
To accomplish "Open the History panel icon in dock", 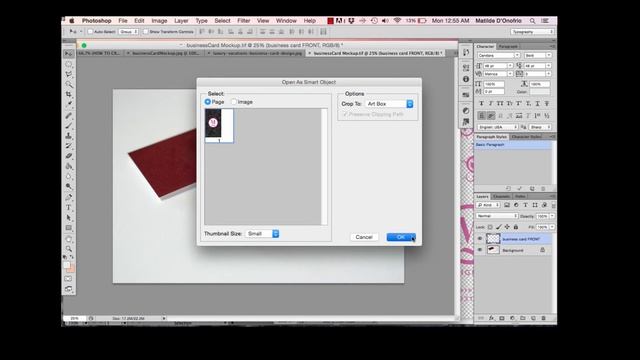I will point(466,52).
